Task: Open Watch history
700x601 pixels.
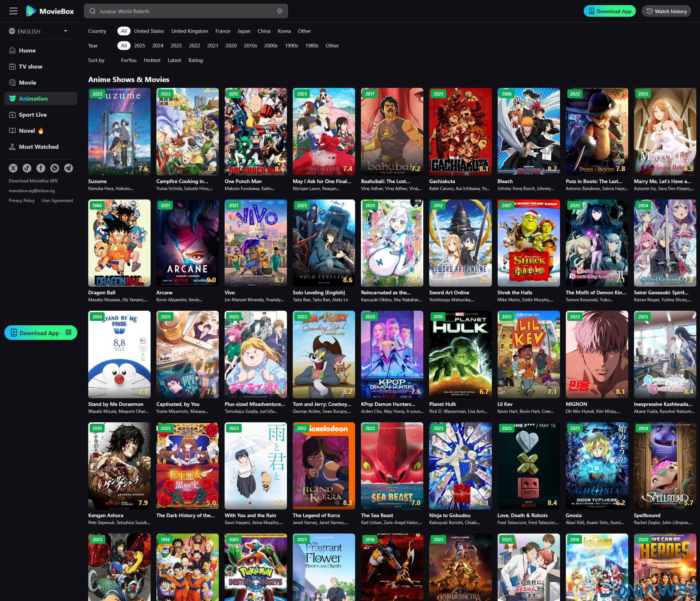Action: pos(666,11)
